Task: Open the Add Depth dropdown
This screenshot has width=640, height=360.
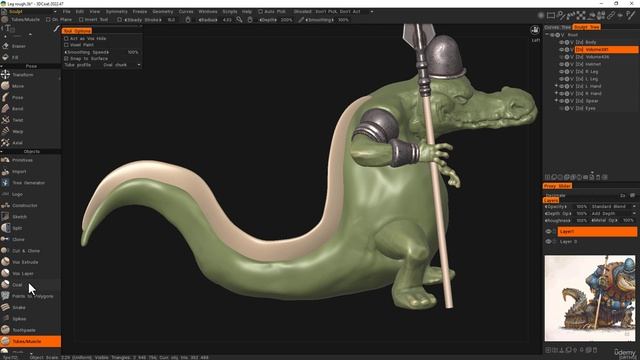Action: pos(613,213)
